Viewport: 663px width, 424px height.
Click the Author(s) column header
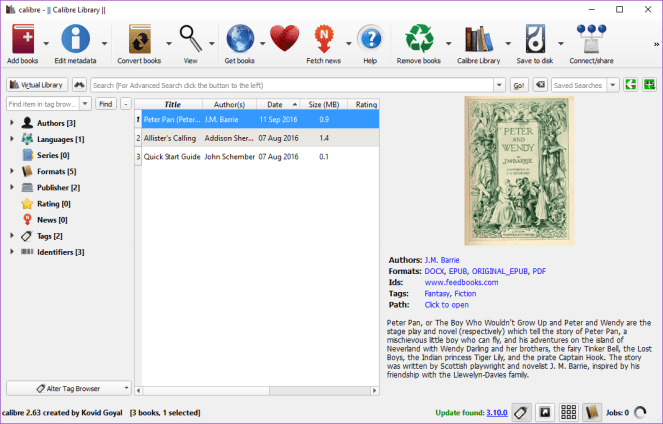[x=229, y=104]
